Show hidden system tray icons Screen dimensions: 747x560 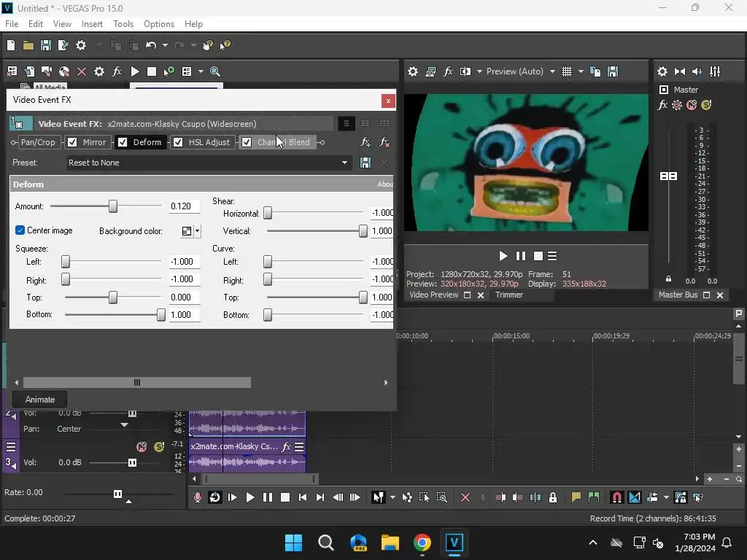(x=592, y=542)
